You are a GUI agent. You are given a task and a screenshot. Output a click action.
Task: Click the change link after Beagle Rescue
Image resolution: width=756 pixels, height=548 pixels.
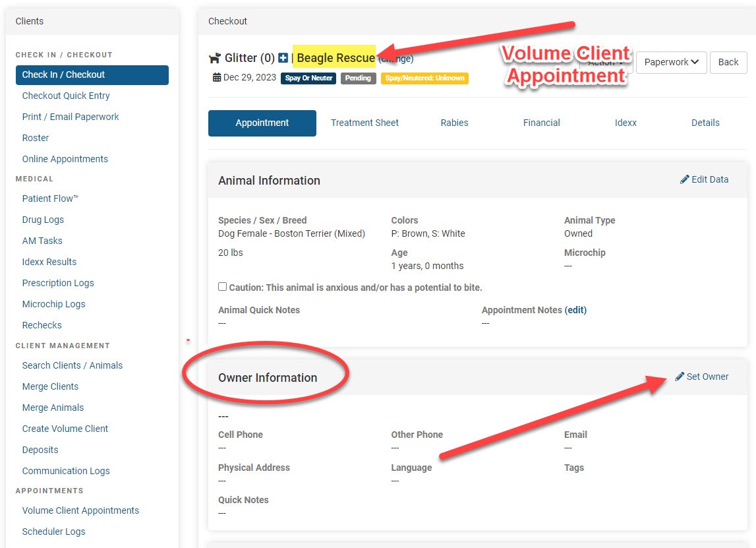(397, 59)
